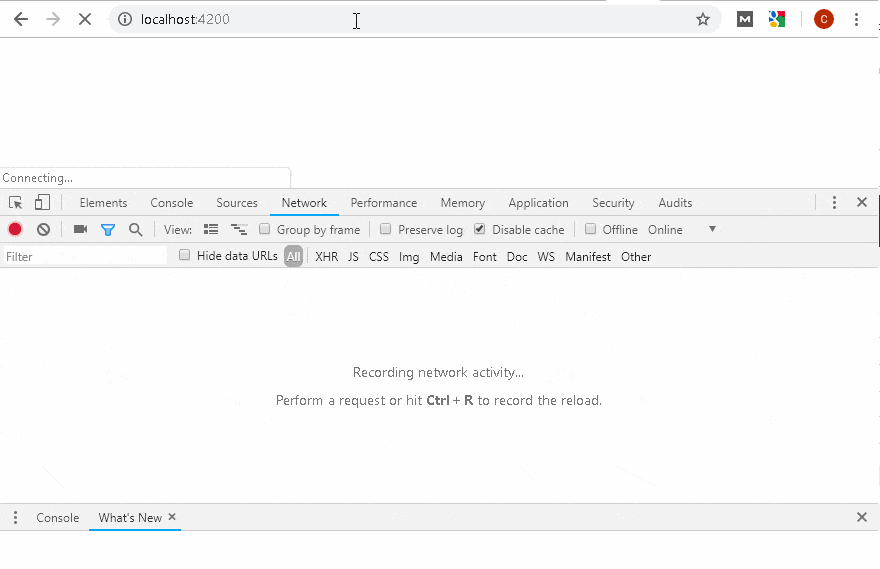The width and height of the screenshot is (880, 569).
Task: Filter requests by JS type
Action: point(353,257)
